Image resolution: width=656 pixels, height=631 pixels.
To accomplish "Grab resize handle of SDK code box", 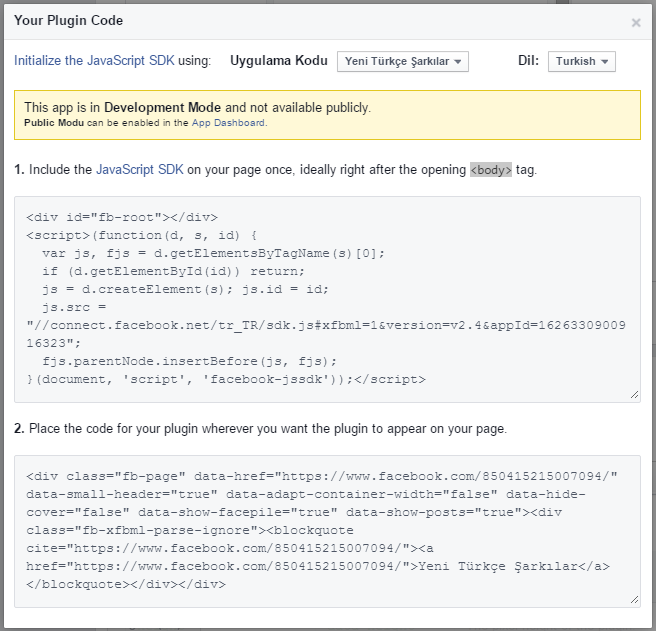I will coord(634,395).
